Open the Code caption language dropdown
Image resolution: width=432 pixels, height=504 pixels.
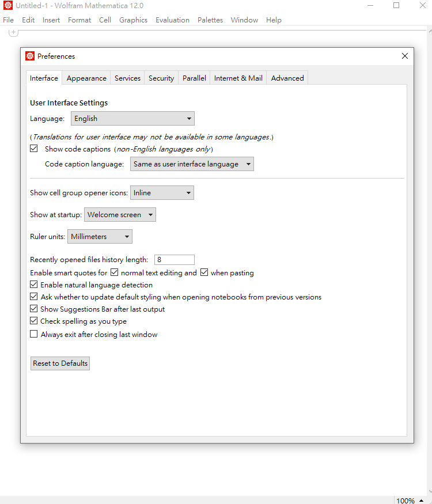tap(192, 164)
